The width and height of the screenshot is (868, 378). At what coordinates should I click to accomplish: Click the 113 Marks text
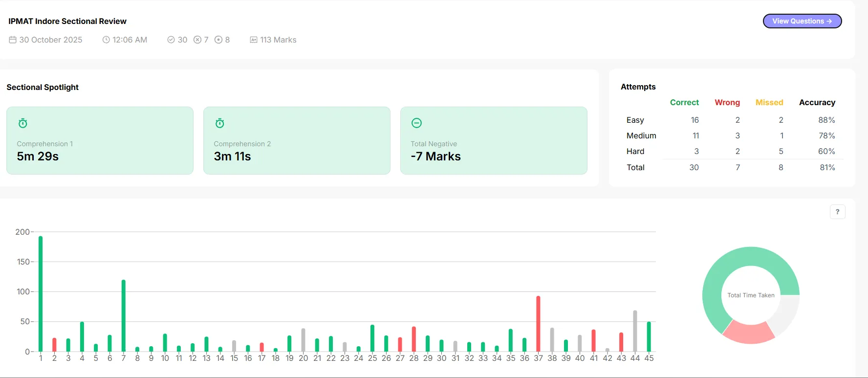(x=278, y=40)
